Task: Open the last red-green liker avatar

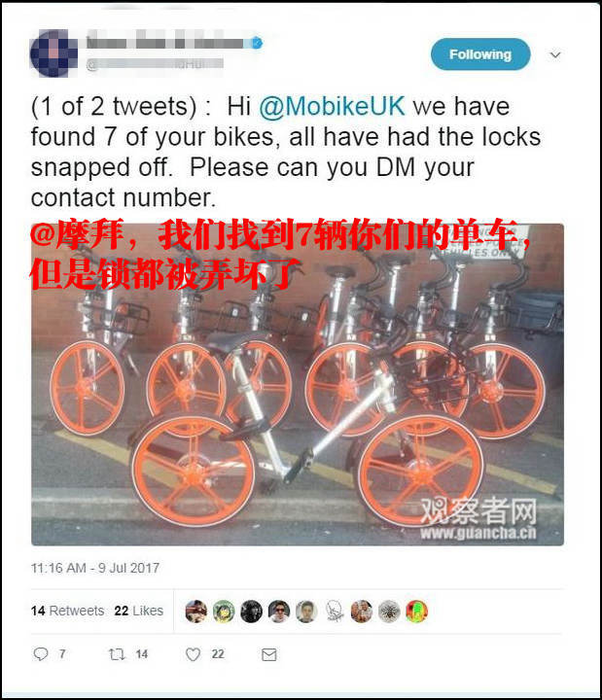Action: coord(416,612)
